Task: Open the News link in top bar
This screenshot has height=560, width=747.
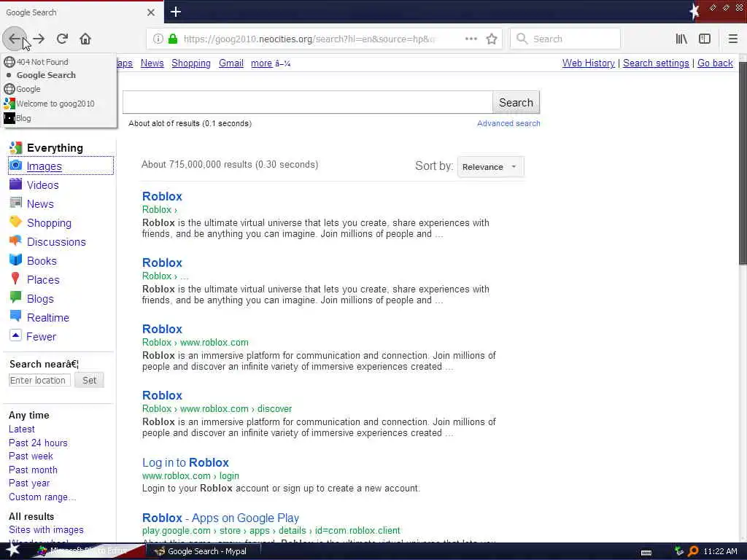Action: coord(152,63)
